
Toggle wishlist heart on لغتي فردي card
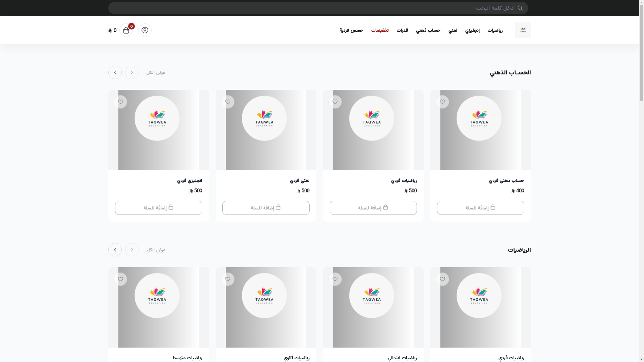(228, 102)
